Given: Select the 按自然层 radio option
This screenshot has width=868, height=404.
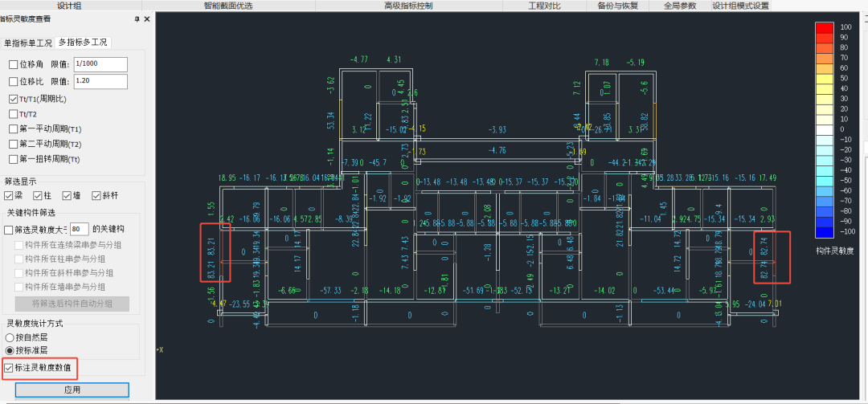Looking at the screenshot, I should (x=9, y=338).
